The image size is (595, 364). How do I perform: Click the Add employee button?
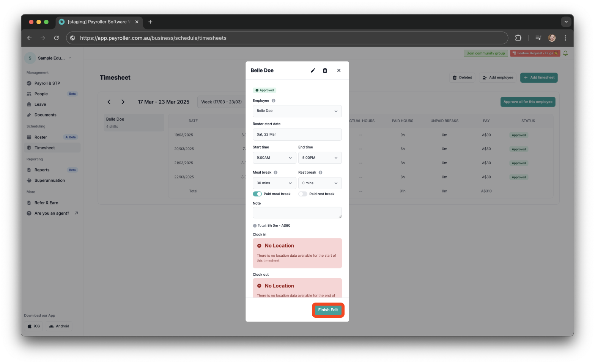pos(498,78)
